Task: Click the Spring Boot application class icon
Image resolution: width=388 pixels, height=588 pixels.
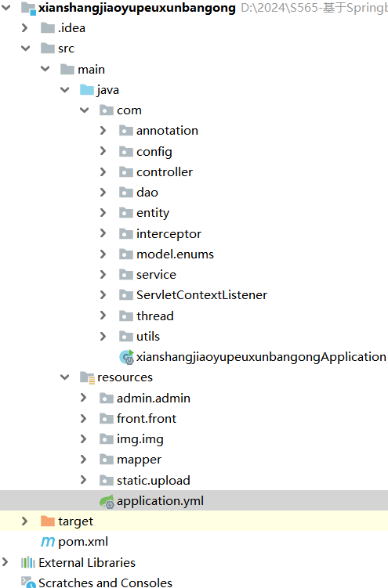Action: click(x=126, y=357)
